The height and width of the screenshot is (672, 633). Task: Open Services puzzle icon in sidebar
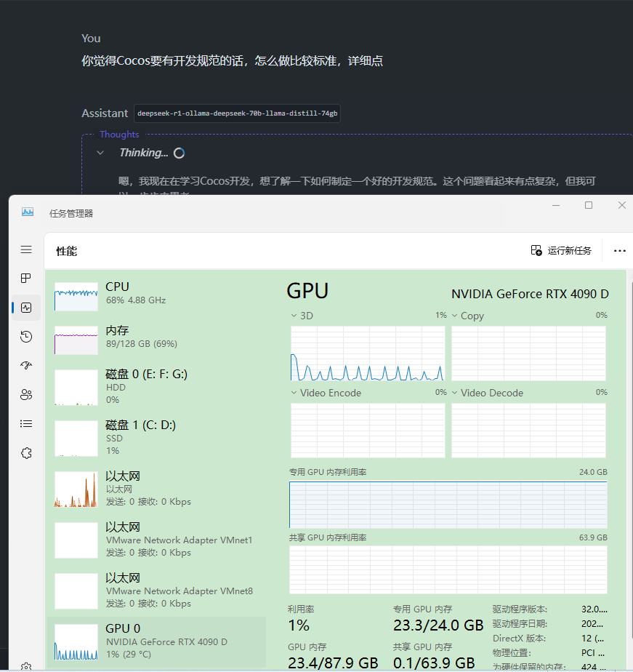26,453
